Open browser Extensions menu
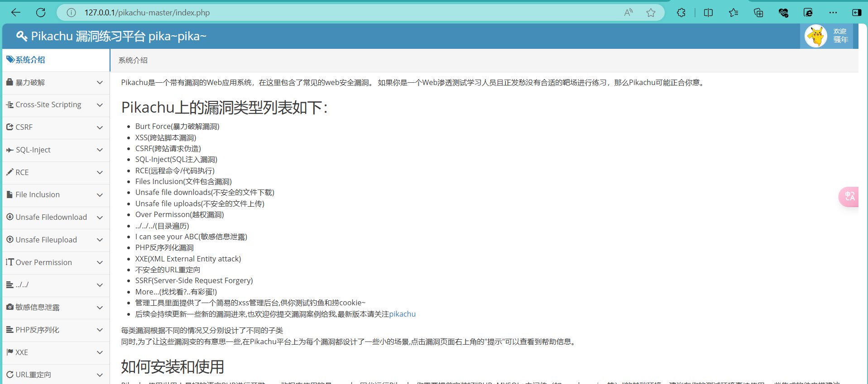868x384 pixels. [681, 13]
